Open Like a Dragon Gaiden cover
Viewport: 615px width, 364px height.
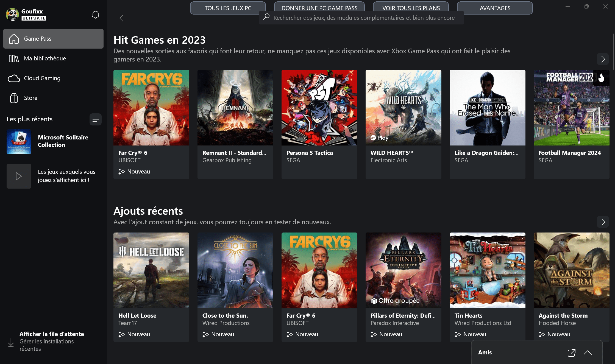(488, 108)
